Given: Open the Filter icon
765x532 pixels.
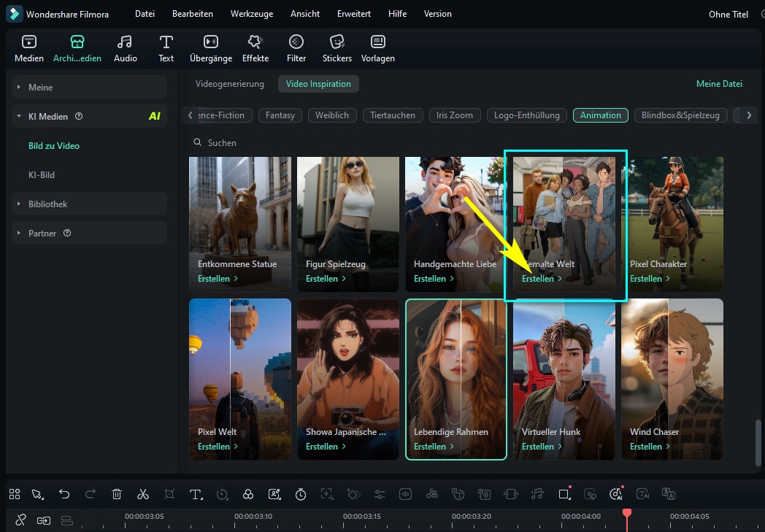Looking at the screenshot, I should click(x=296, y=42).
